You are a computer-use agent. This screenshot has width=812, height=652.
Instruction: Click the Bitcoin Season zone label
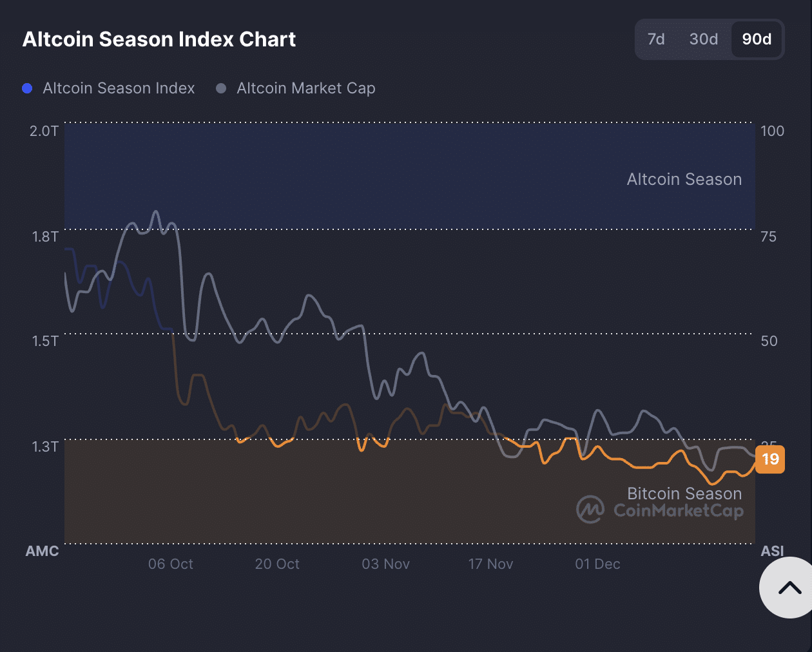(x=684, y=494)
